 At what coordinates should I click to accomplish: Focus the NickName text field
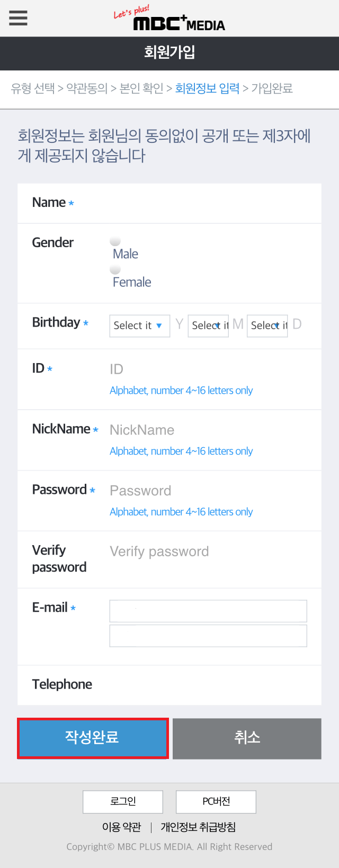pyautogui.click(x=207, y=430)
